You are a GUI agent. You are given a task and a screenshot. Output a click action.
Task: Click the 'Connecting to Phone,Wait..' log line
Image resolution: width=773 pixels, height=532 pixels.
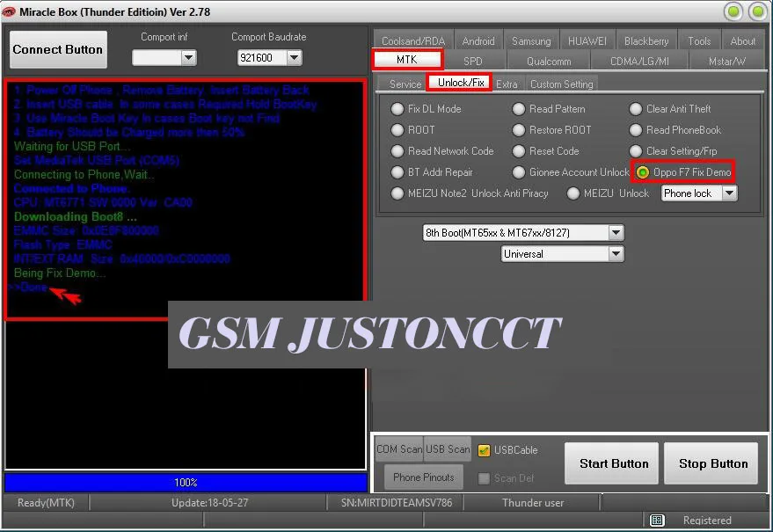84,174
